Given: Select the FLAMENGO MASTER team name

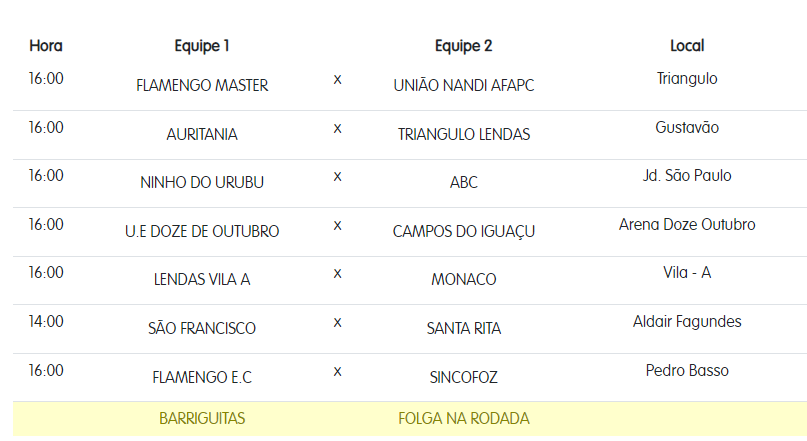Looking at the screenshot, I should click(202, 86).
